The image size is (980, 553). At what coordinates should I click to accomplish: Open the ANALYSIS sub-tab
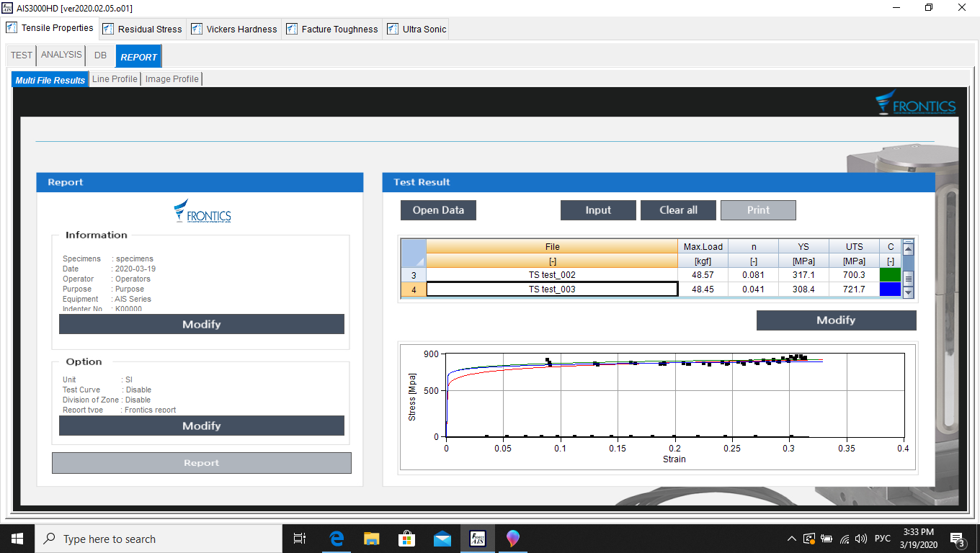coord(61,55)
